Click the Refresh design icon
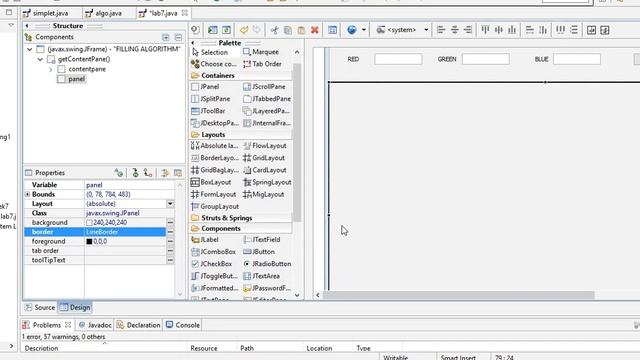Image resolution: width=640 pixels, height=360 pixels. click(x=226, y=30)
